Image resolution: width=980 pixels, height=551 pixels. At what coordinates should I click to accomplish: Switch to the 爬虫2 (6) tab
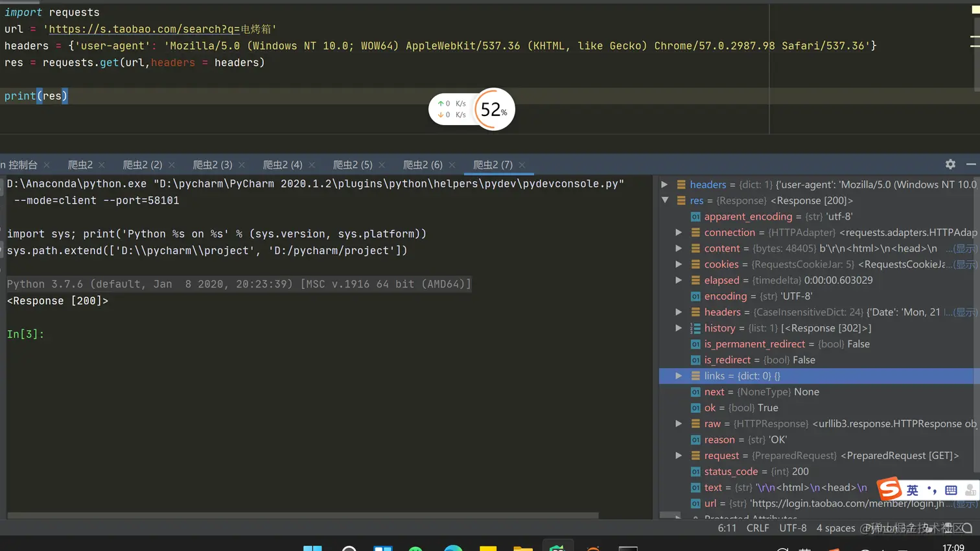coord(423,165)
